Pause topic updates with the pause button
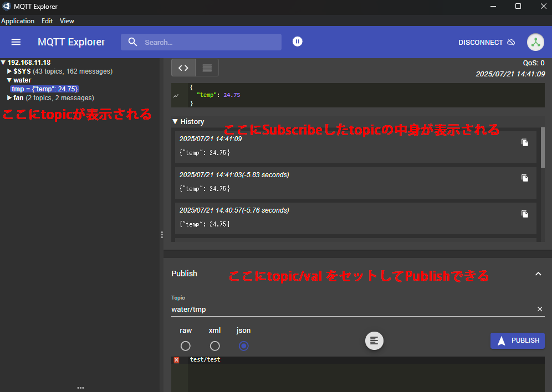The height and width of the screenshot is (392, 552). point(298,42)
